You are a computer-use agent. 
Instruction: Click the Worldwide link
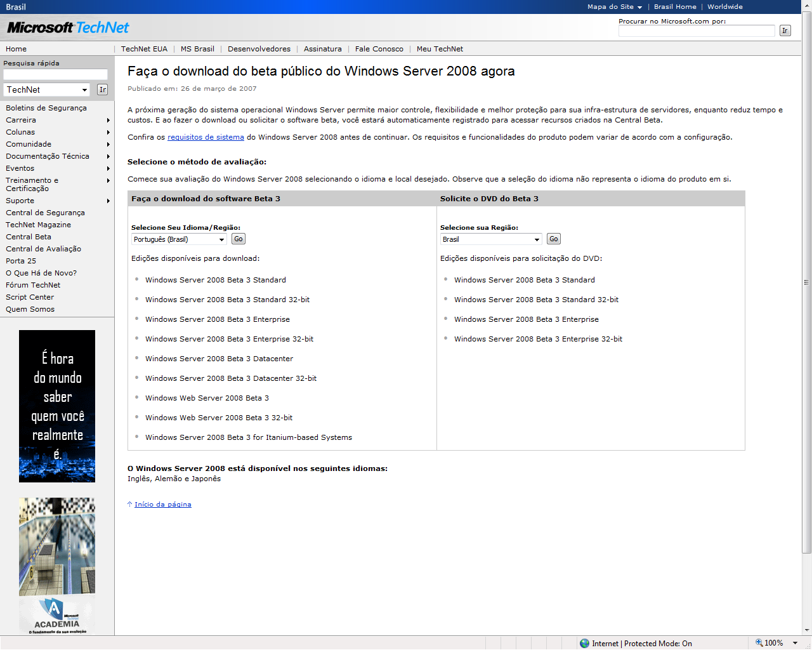tap(724, 7)
